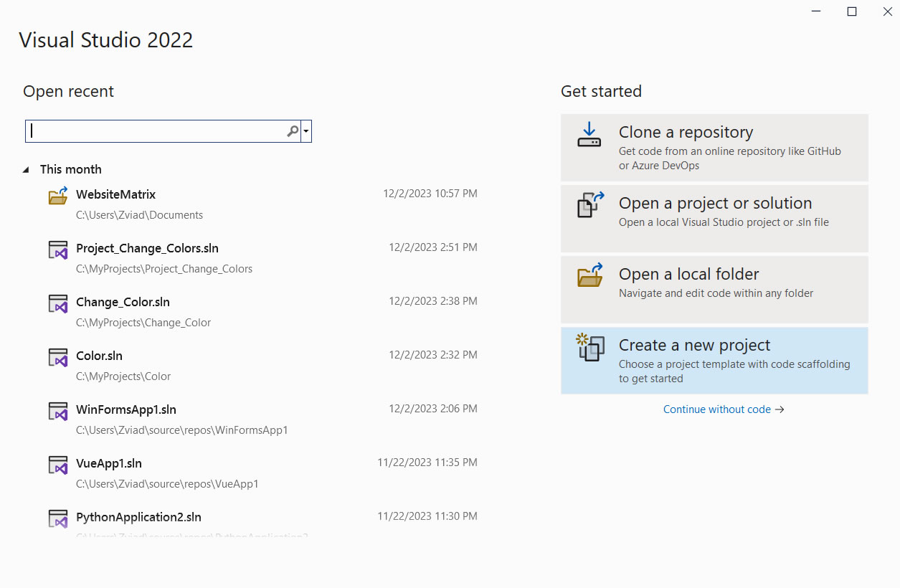The width and height of the screenshot is (900, 588).
Task: Click the Open a local folder title
Action: [688, 274]
